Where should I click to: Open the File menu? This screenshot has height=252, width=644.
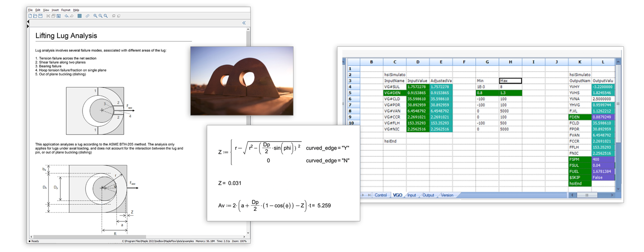(30, 10)
